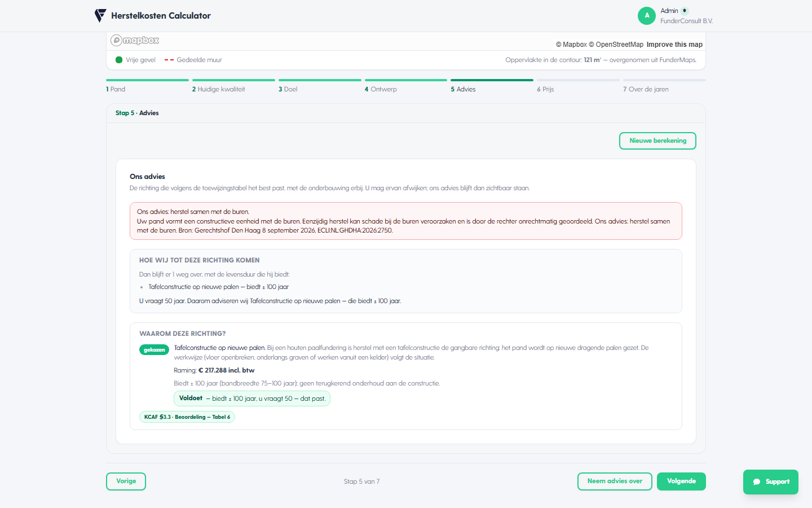Click the green gekozen badge
This screenshot has height=508, width=812.
point(154,350)
